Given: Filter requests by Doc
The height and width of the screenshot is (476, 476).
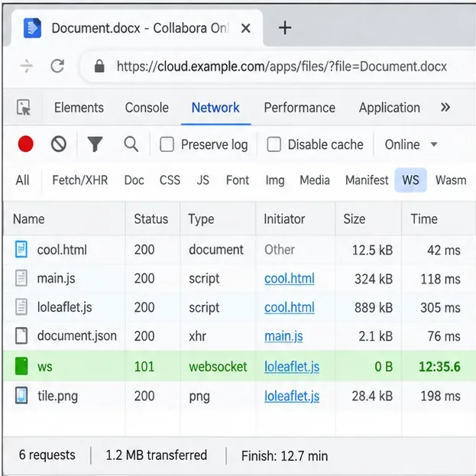Looking at the screenshot, I should (134, 180).
